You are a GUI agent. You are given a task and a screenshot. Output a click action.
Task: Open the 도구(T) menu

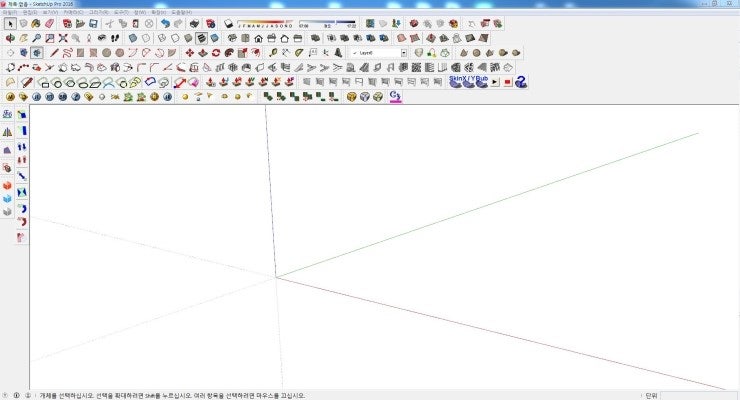click(121, 12)
